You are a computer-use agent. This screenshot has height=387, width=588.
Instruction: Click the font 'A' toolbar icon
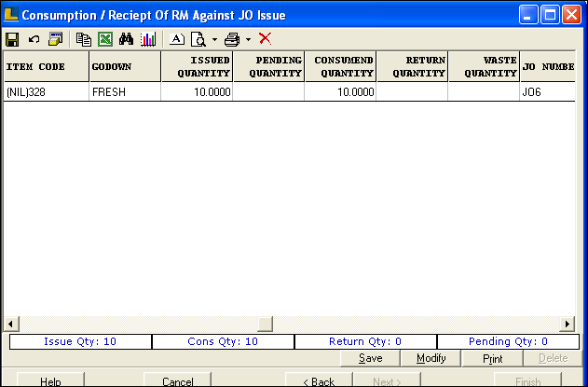coord(177,39)
